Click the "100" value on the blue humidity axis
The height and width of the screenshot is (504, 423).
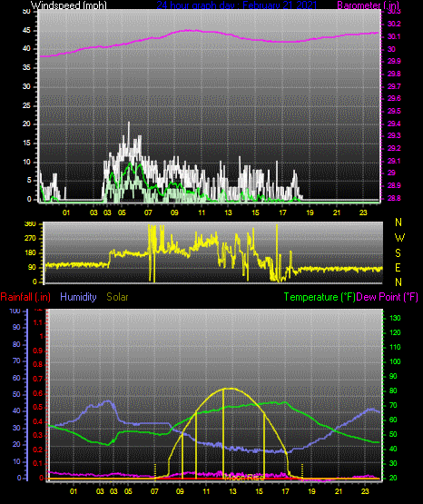(x=15, y=311)
